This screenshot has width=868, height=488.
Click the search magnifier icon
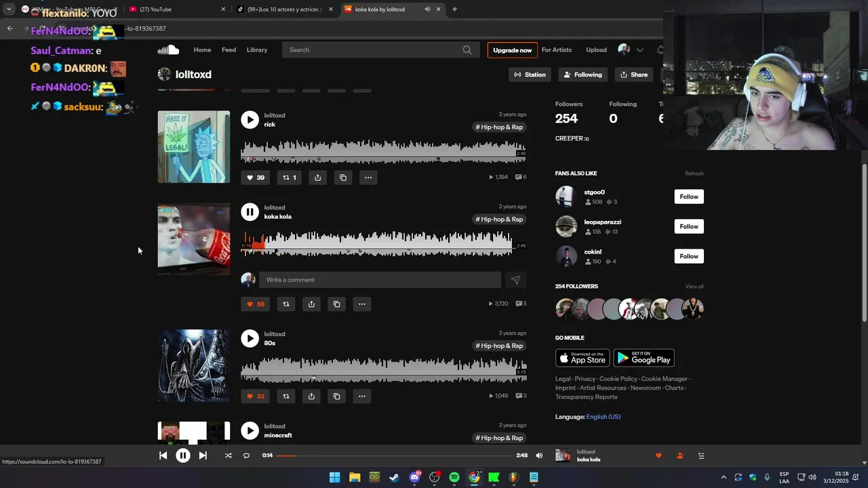[467, 50]
